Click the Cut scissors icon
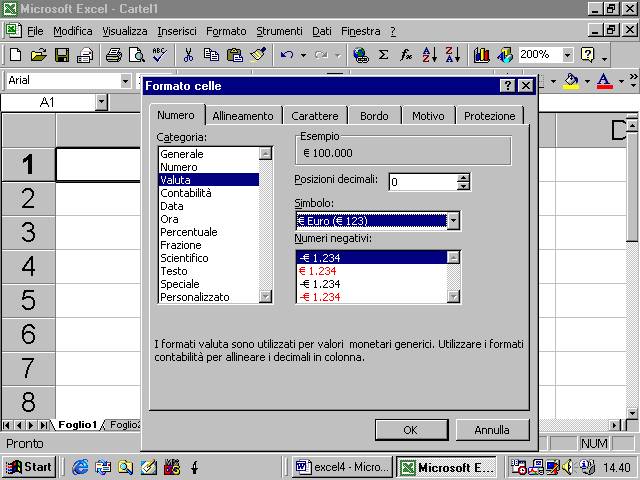Image resolution: width=640 pixels, height=480 pixels. (x=188, y=55)
